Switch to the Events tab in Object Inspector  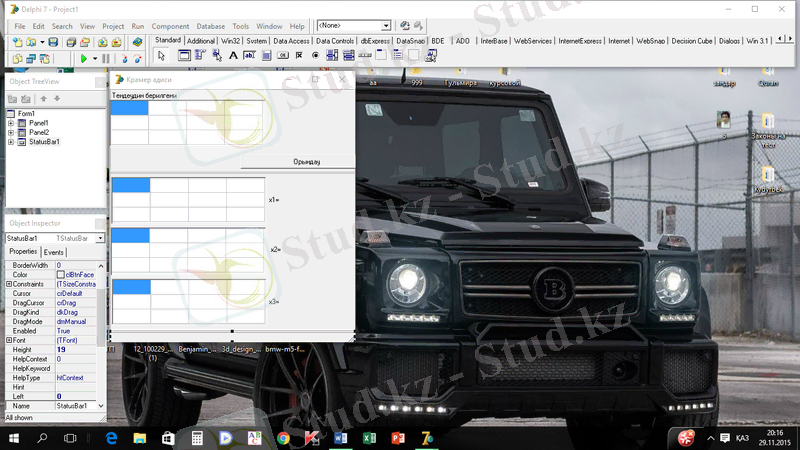point(53,252)
